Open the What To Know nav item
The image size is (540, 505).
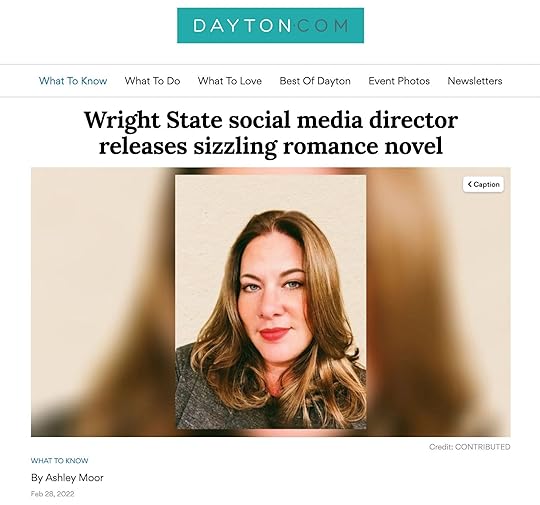pyautogui.click(x=73, y=81)
